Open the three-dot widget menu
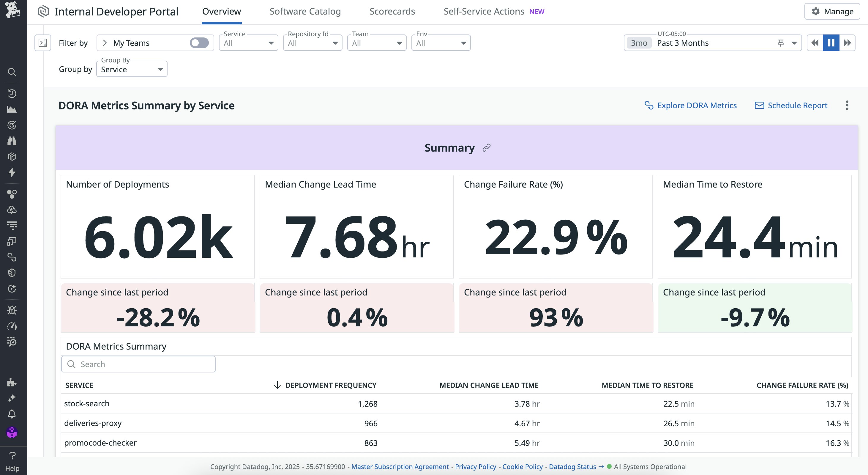This screenshot has height=475, width=868. click(x=847, y=106)
